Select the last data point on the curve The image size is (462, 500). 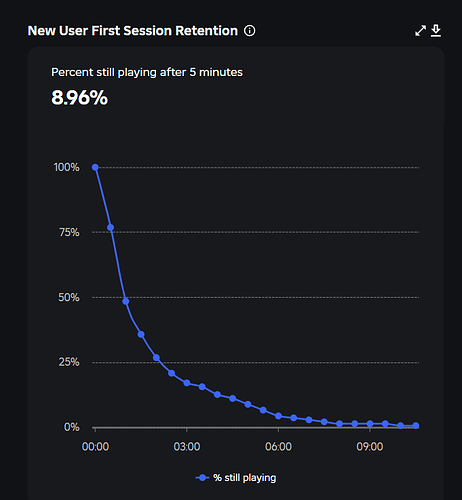pos(416,426)
